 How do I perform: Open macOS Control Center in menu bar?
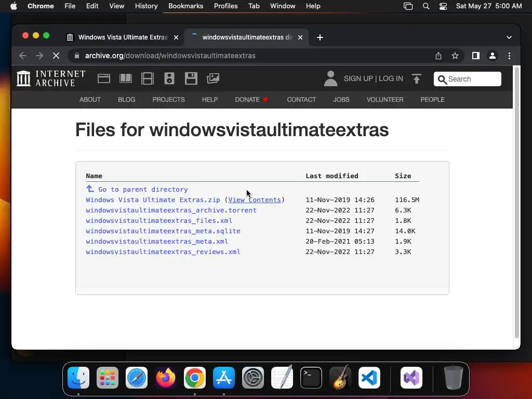tap(443, 6)
